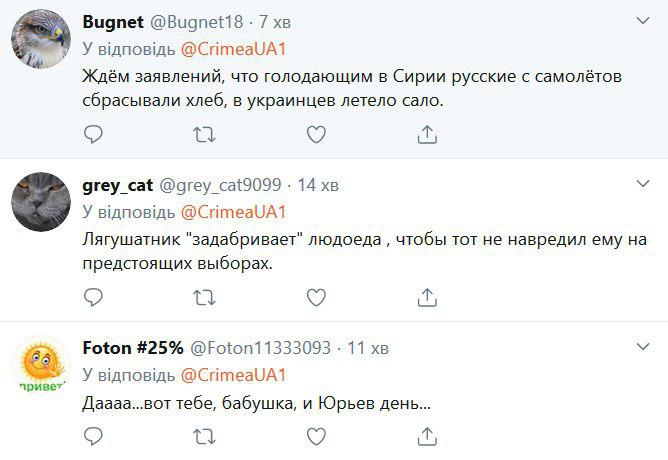Screen dimensions: 668x460
Task: View Bugnet's bird avatar picture
Action: 40,41
